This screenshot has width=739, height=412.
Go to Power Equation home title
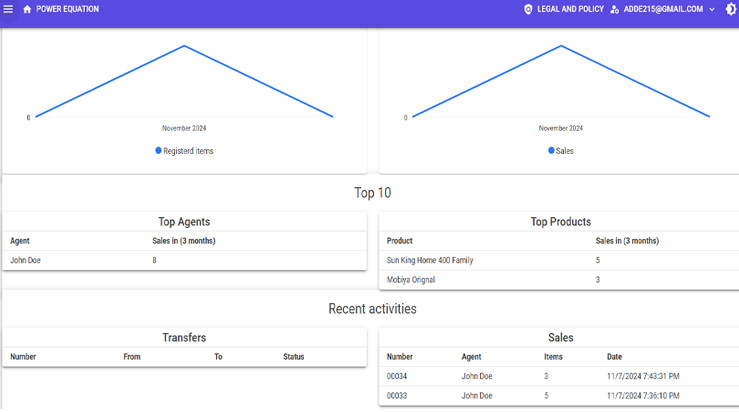click(68, 9)
